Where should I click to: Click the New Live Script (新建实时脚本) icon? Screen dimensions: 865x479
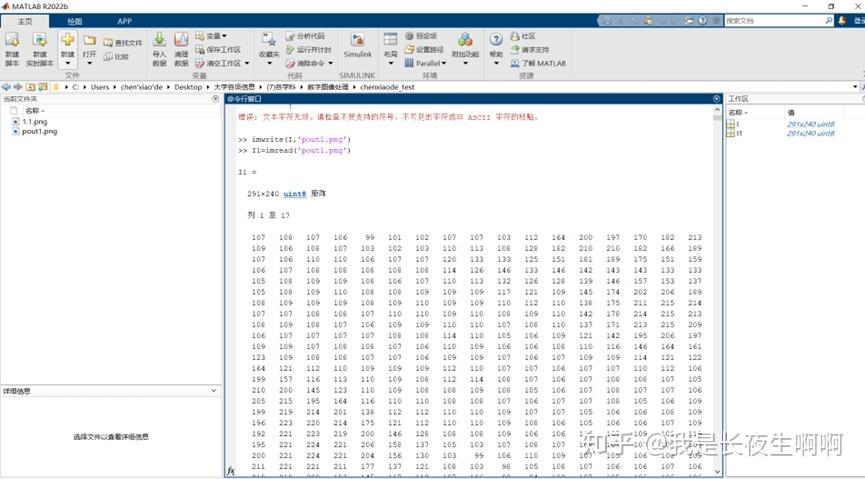click(x=39, y=41)
